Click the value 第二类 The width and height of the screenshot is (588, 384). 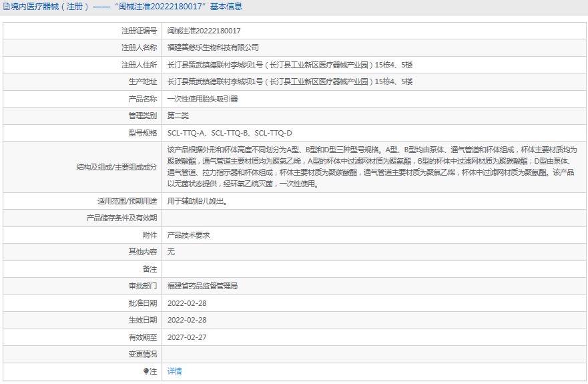tap(178, 116)
